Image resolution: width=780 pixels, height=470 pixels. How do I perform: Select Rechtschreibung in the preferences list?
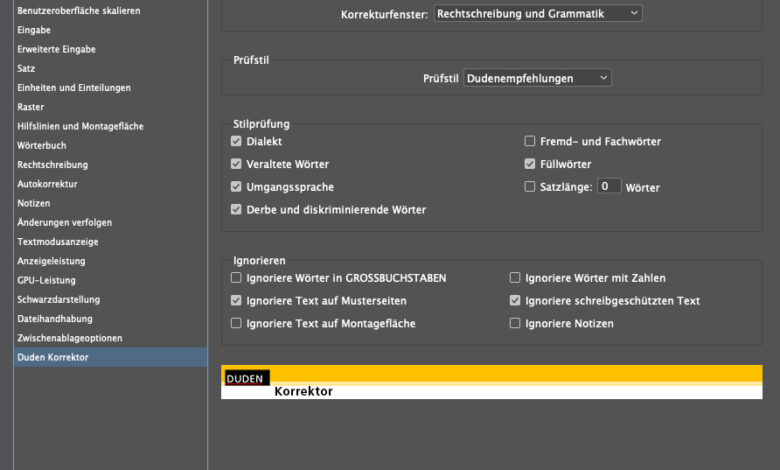pyautogui.click(x=53, y=165)
